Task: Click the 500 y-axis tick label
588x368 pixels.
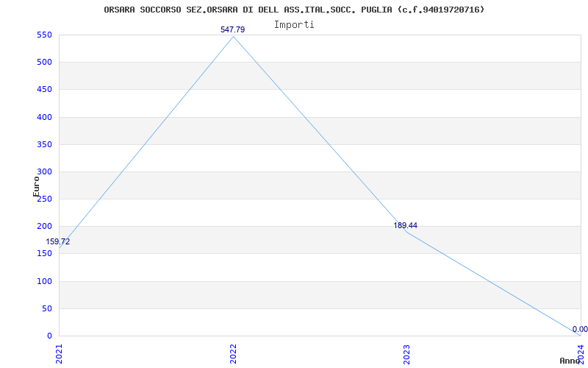Action: click(x=44, y=63)
